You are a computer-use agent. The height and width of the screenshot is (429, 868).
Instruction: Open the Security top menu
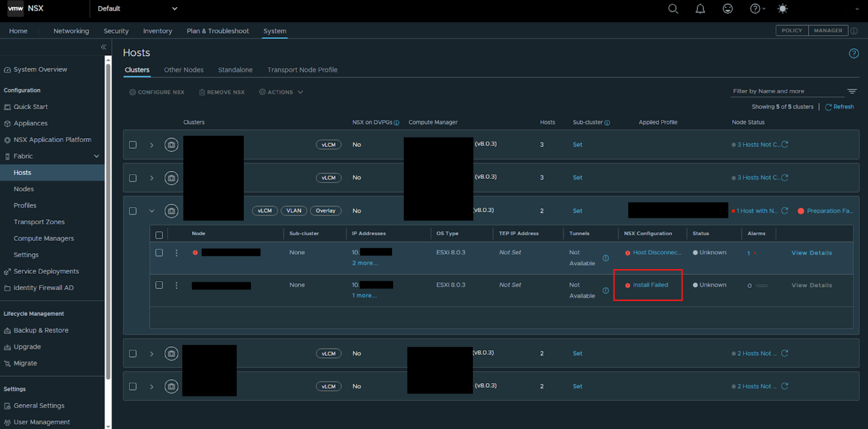116,31
